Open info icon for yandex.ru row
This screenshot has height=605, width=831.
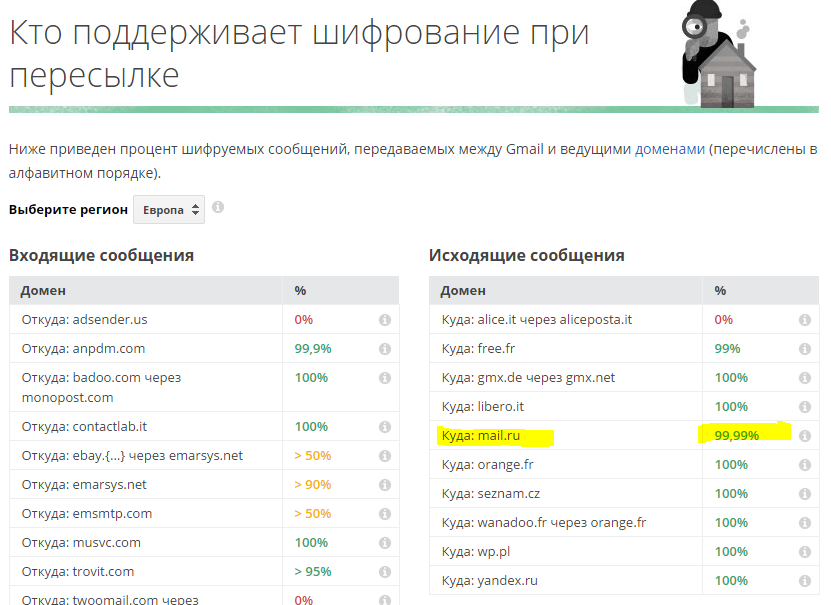pos(805,581)
